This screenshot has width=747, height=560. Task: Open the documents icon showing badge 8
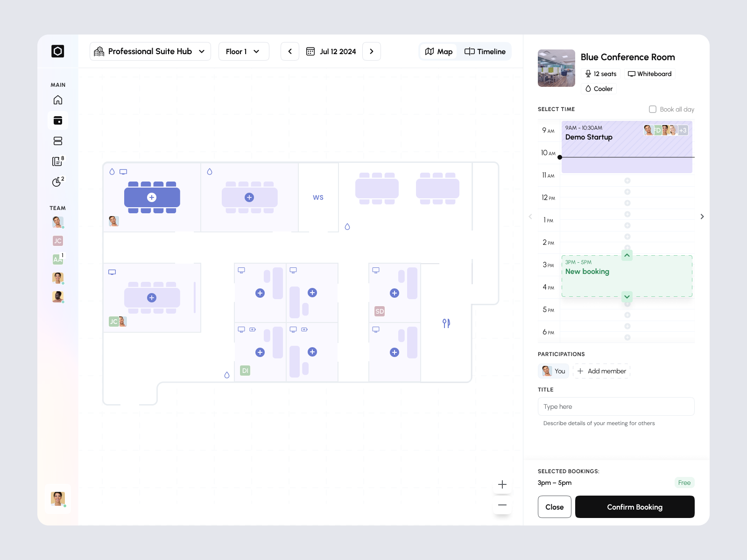pos(57,161)
